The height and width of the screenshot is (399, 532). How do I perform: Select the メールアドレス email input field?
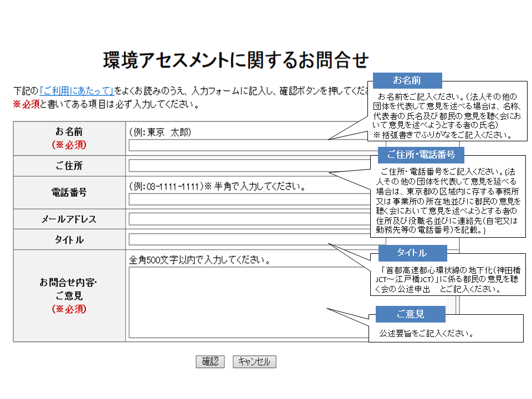coord(249,219)
